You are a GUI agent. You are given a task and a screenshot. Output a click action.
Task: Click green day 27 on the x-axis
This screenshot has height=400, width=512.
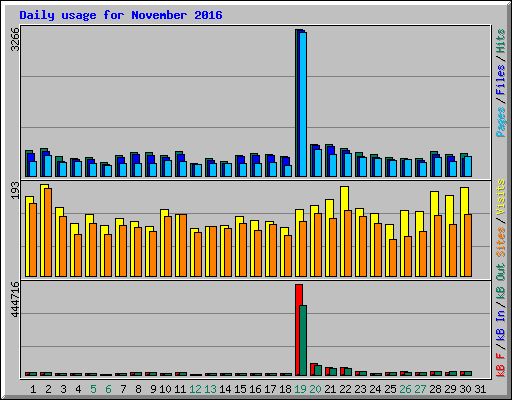pyautogui.click(x=420, y=389)
